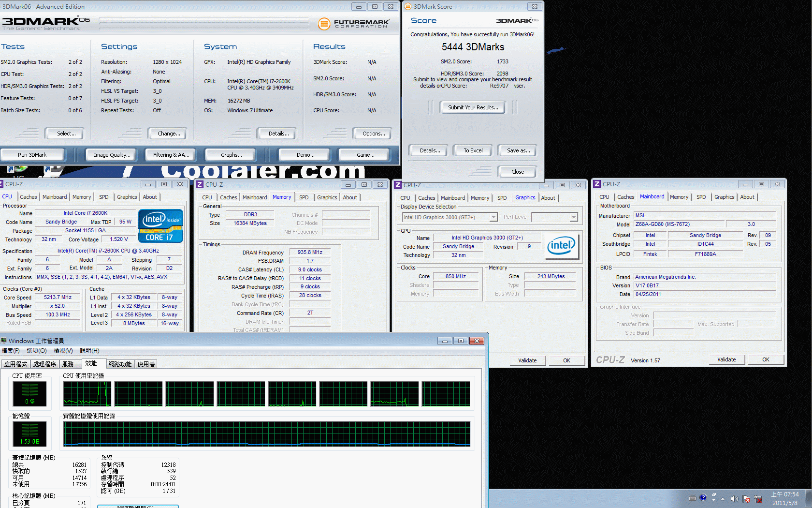Open the About tab in the Mainboard CPU-Z window
Viewport: 812px width, 508px height.
coord(747,197)
